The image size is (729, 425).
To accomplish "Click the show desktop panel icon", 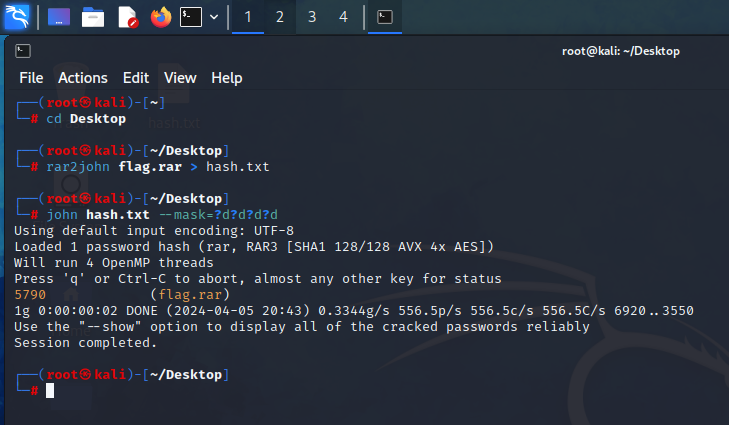I will pyautogui.click(x=59, y=17).
